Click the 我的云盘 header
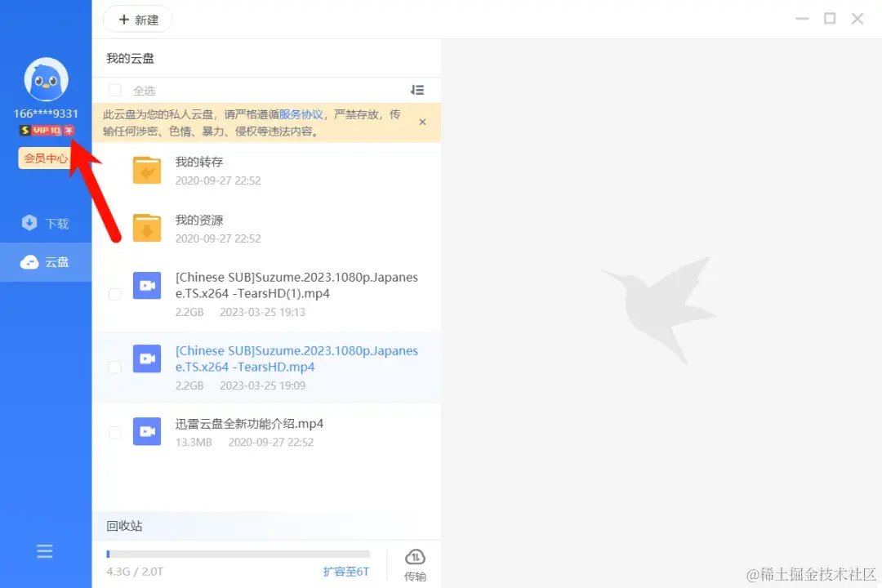This screenshot has width=882, height=588. [x=130, y=58]
